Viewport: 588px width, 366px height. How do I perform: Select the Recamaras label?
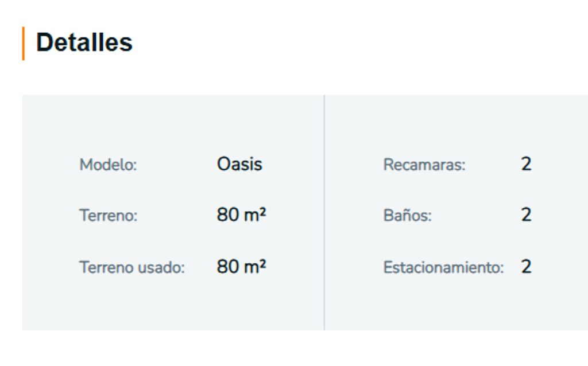pos(424,165)
